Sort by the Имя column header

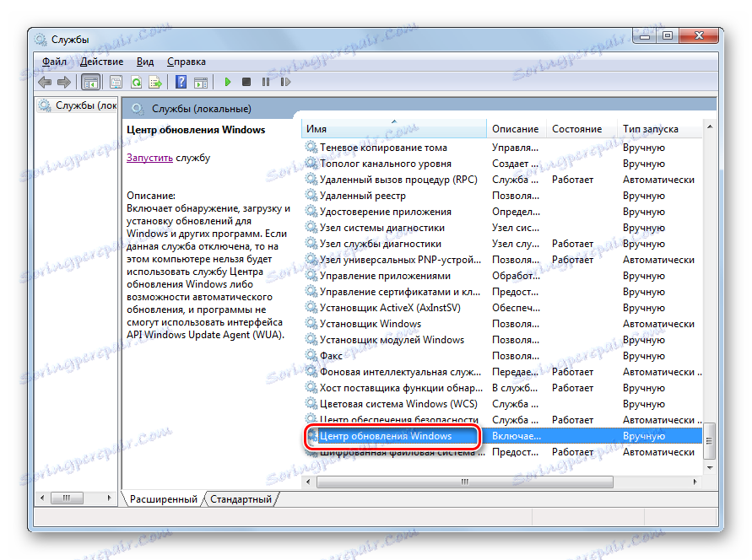click(394, 129)
